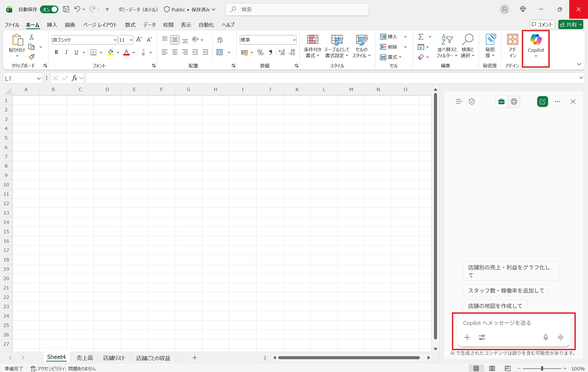
Task: Open the number format dropdown 標準
Action: tap(294, 40)
